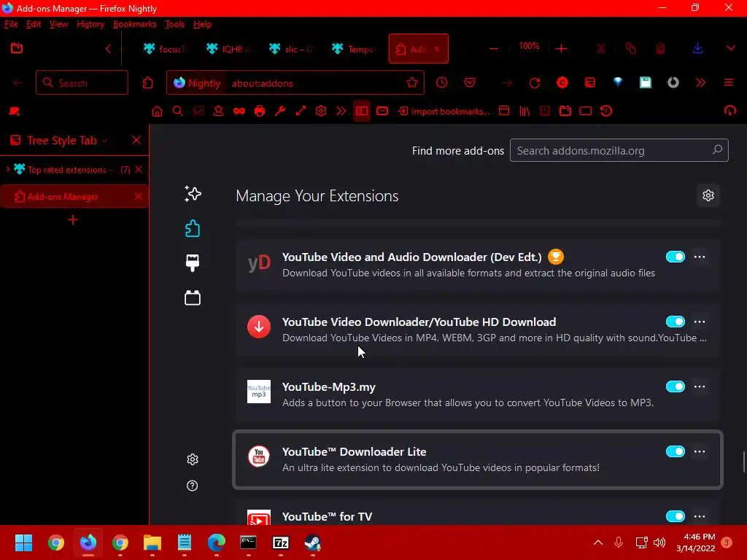Focus the Search addons.mozilla.org field

(x=619, y=150)
